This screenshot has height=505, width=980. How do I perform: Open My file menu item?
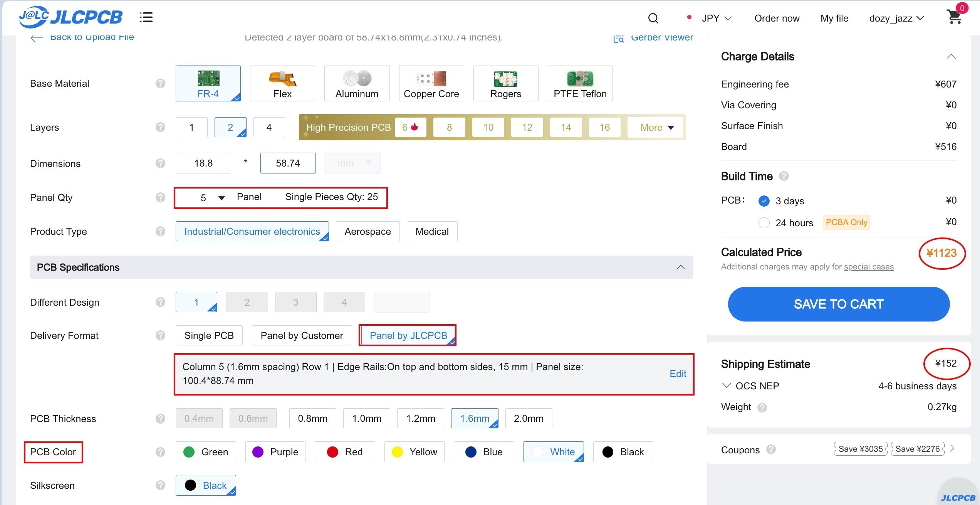834,18
